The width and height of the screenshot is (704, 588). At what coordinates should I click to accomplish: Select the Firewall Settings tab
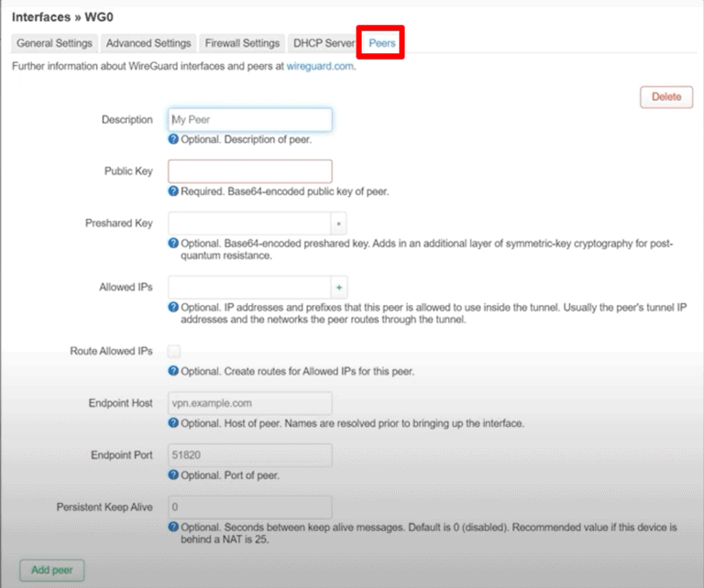(242, 43)
